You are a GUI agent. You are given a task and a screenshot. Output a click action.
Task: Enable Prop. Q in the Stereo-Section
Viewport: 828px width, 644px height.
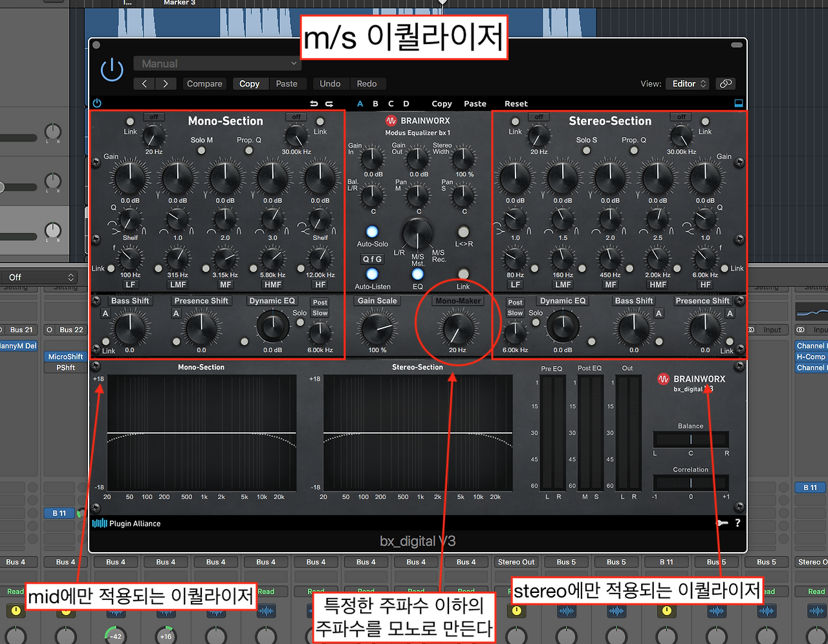click(634, 150)
